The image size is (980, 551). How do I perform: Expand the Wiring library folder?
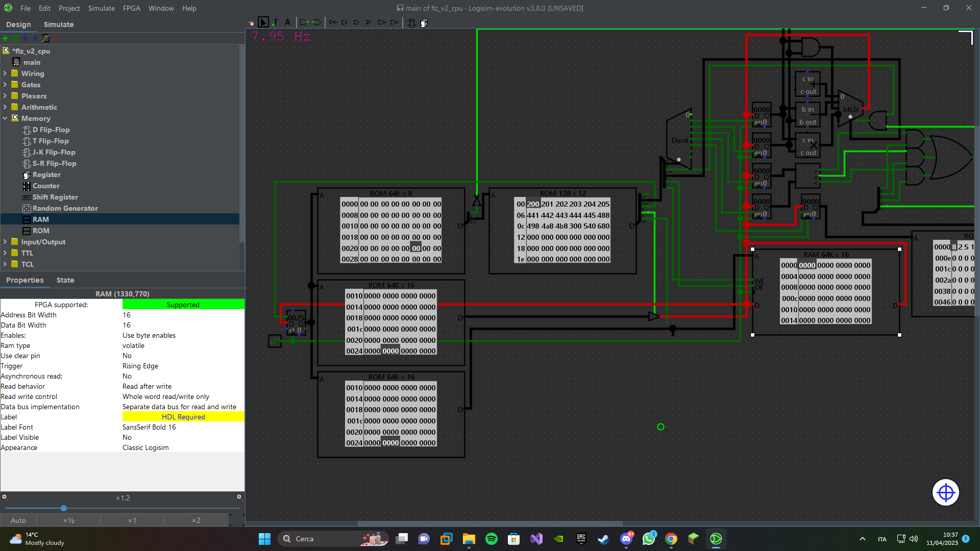pyautogui.click(x=5, y=73)
